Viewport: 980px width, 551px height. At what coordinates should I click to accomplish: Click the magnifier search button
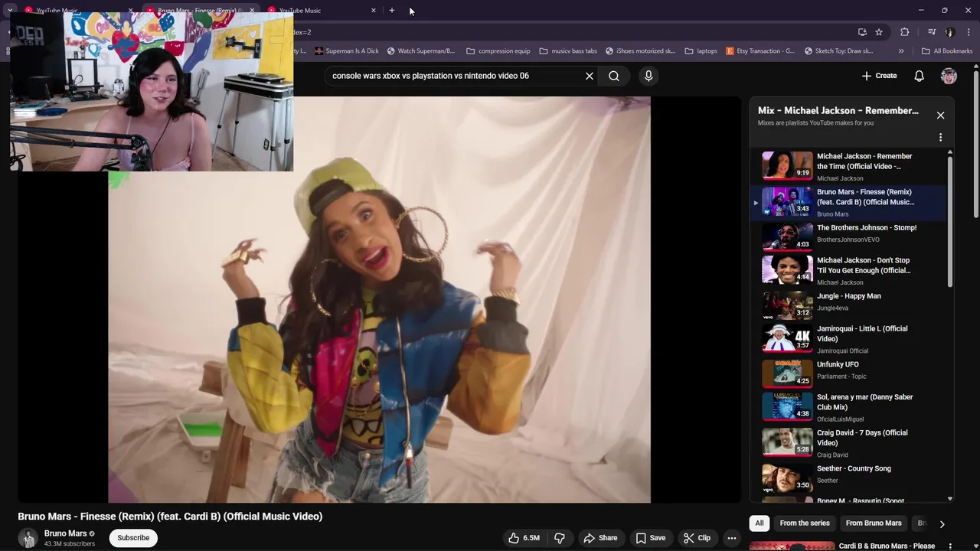click(614, 76)
